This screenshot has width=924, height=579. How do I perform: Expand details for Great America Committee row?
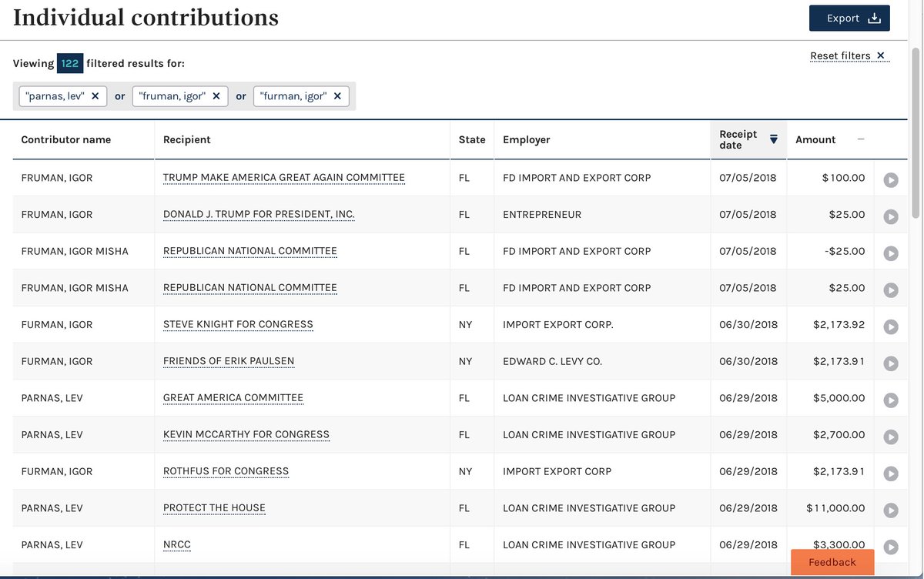tap(891, 400)
